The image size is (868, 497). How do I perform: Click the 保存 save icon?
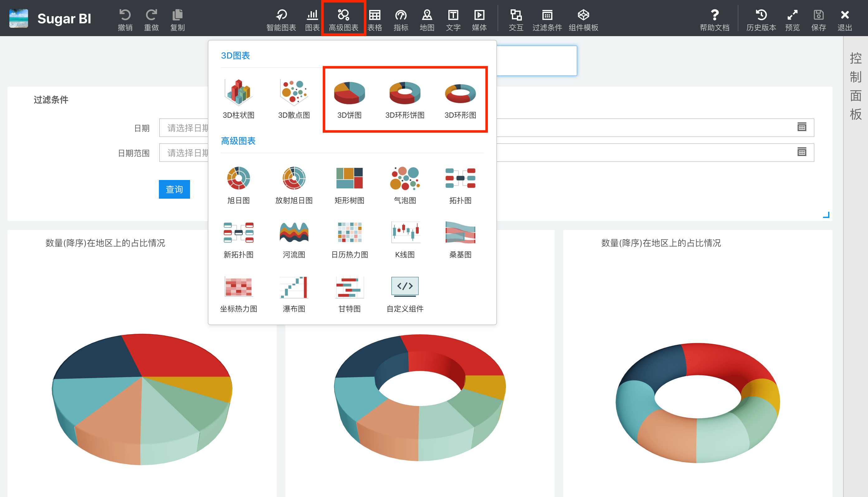click(818, 15)
